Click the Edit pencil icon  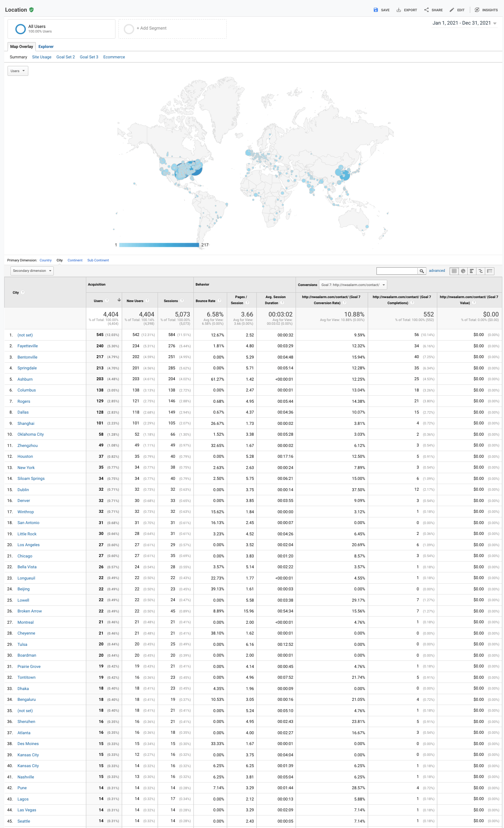(452, 10)
